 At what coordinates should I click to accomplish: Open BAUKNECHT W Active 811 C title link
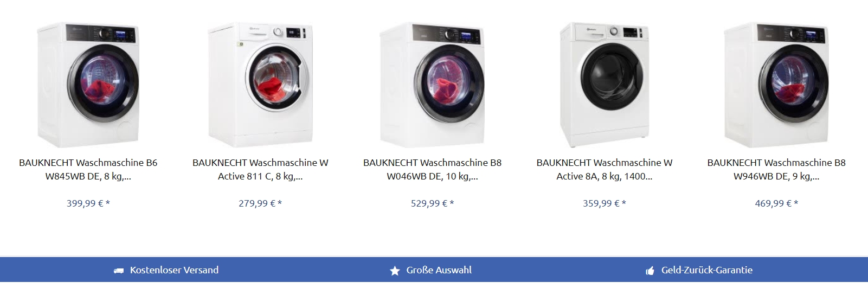(260, 170)
